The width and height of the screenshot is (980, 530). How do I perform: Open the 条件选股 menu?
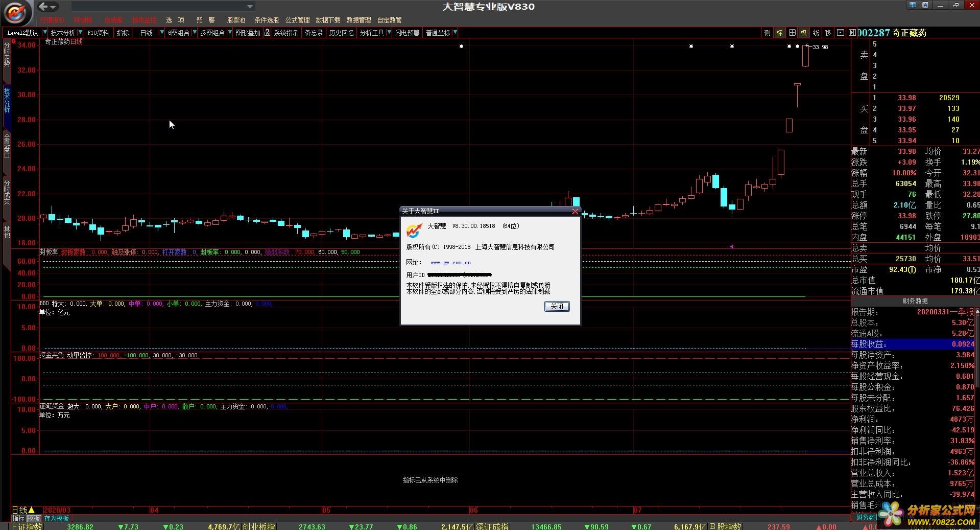pyautogui.click(x=267, y=20)
